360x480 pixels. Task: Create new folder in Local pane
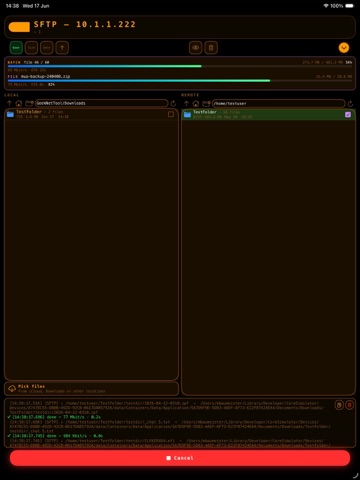click(x=29, y=103)
